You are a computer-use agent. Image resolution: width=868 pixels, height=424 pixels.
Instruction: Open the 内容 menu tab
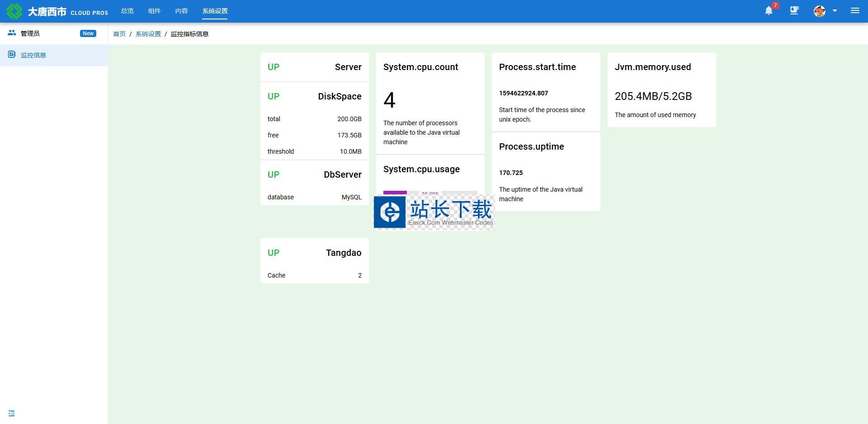(x=181, y=11)
